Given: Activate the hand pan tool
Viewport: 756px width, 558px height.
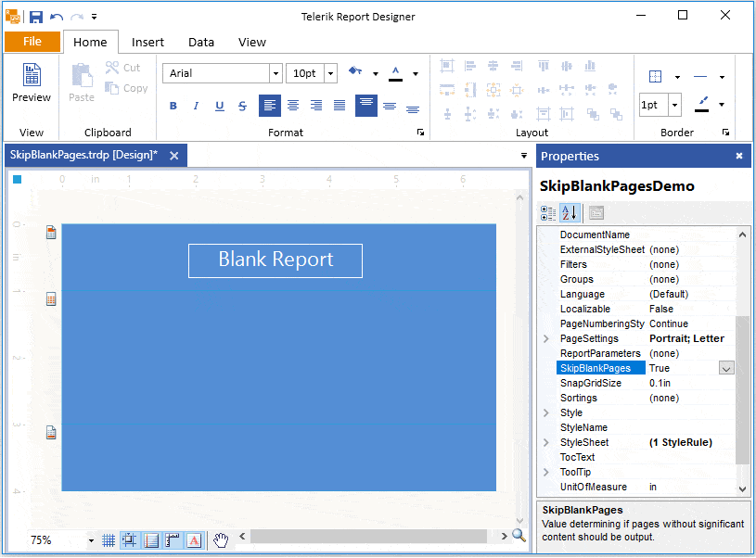Looking at the screenshot, I should (221, 540).
